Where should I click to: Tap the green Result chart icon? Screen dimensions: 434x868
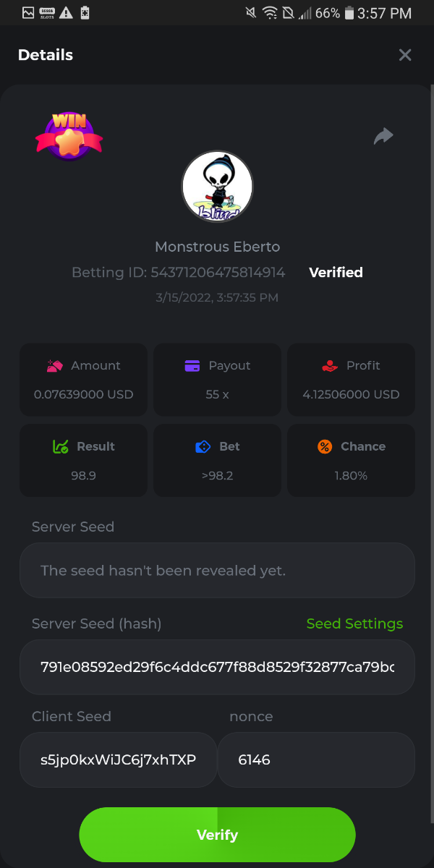(x=61, y=447)
